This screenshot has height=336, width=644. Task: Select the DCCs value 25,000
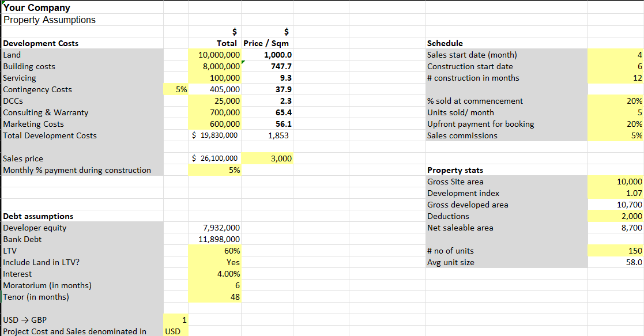[x=215, y=101]
